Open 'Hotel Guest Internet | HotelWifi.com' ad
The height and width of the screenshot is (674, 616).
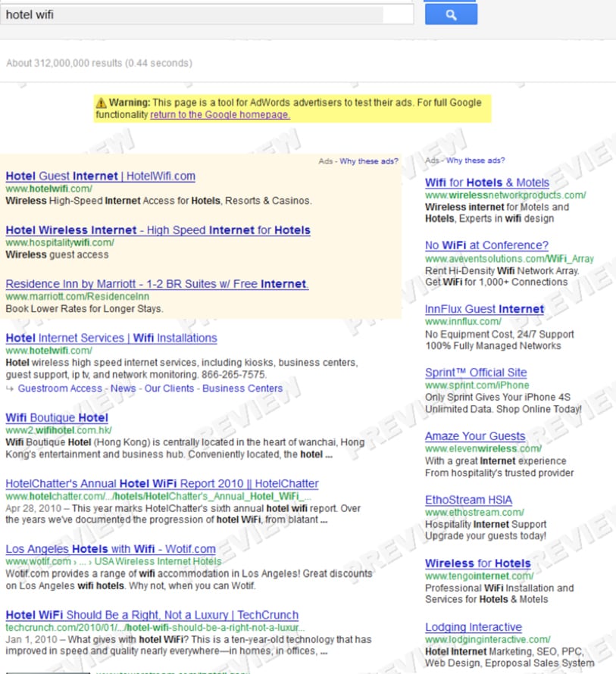click(x=100, y=176)
